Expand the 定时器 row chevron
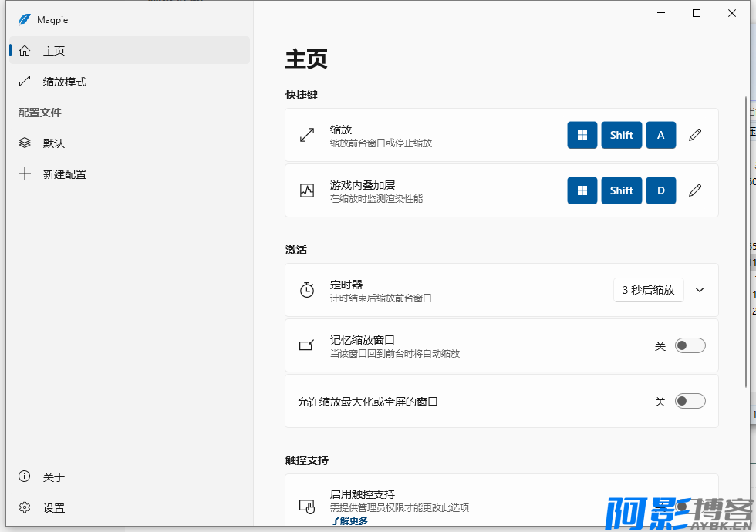This screenshot has width=756, height=532. click(700, 290)
